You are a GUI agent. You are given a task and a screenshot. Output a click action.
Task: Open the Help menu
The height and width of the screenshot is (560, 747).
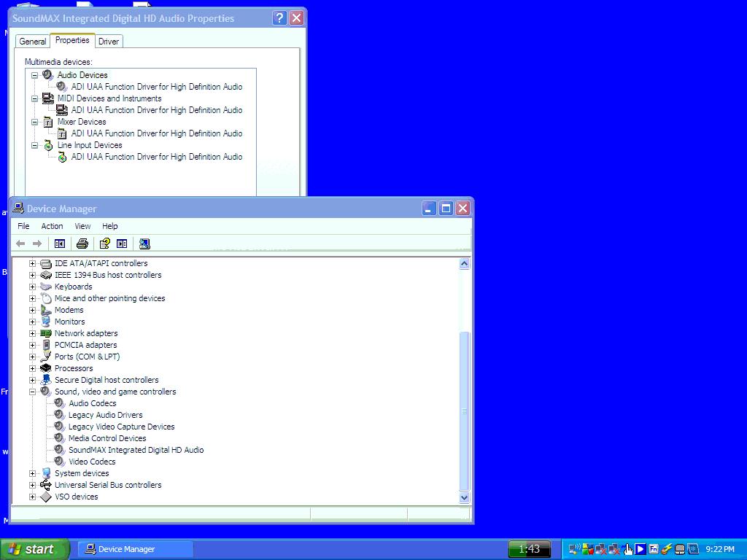point(109,226)
